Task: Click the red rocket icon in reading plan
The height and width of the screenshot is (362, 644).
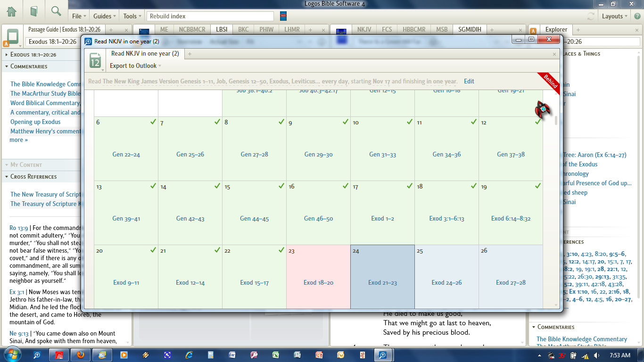Action: (x=543, y=109)
